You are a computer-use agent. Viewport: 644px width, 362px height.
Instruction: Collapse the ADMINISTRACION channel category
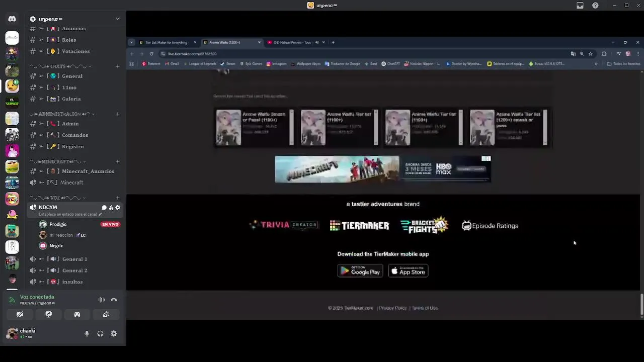click(x=63, y=114)
